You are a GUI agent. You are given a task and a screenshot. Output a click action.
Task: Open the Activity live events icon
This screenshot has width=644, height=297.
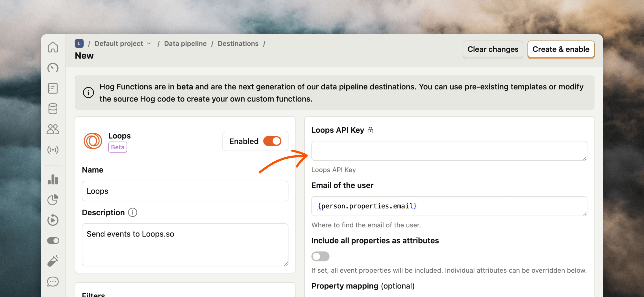coord(53,150)
